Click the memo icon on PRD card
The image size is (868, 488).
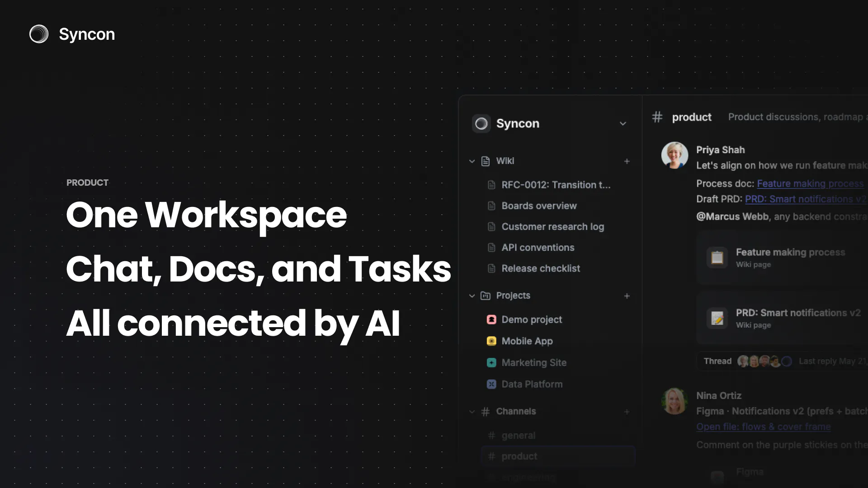click(717, 318)
